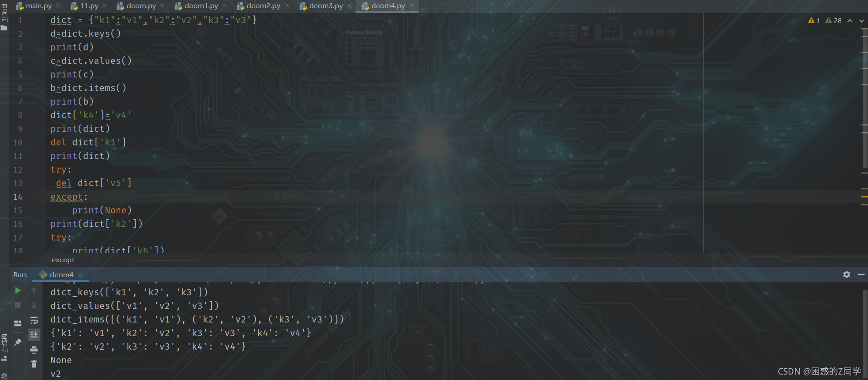
Task: Click line number 1 in gutter
Action: click(20, 20)
